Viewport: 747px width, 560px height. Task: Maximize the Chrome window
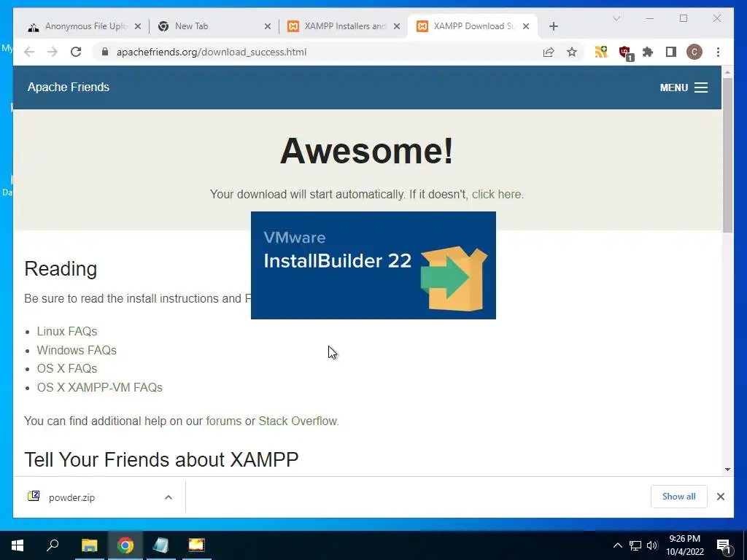click(684, 18)
